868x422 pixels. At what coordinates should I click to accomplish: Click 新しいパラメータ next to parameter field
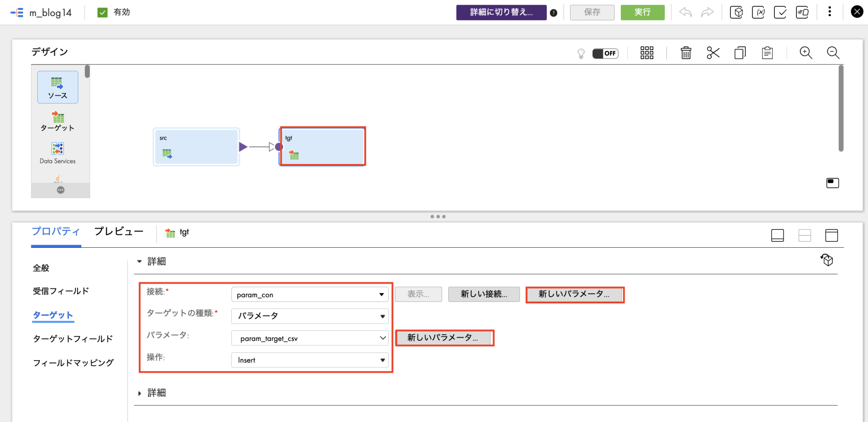pyautogui.click(x=443, y=338)
